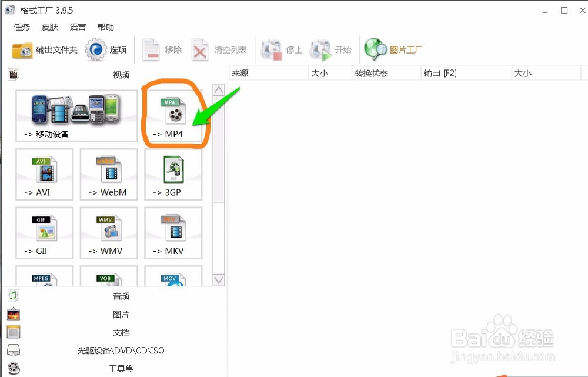Open the 帮助 menu

pyautogui.click(x=105, y=26)
